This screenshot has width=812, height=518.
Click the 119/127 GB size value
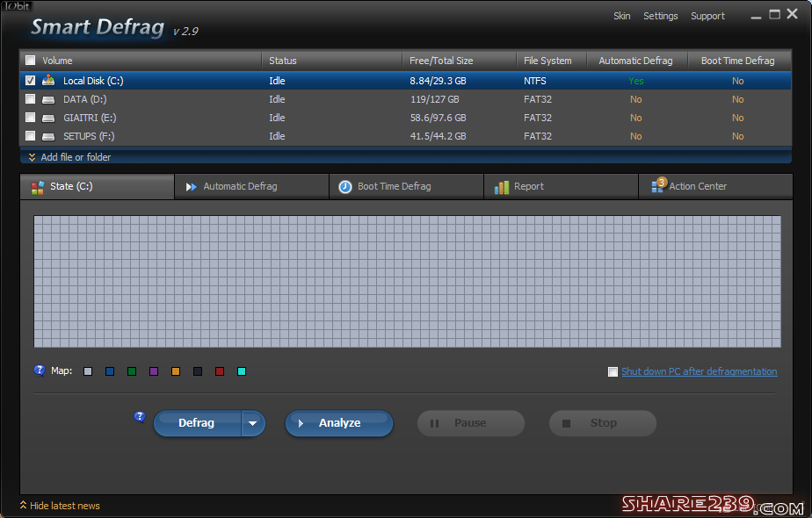[434, 99]
